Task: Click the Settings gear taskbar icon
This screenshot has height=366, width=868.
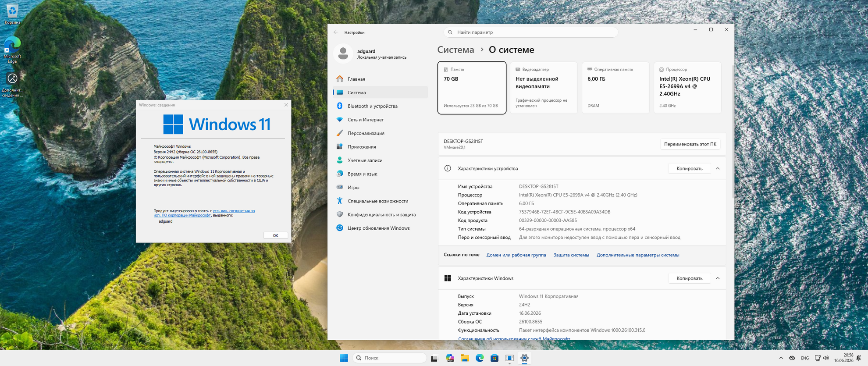Action: coord(524,358)
